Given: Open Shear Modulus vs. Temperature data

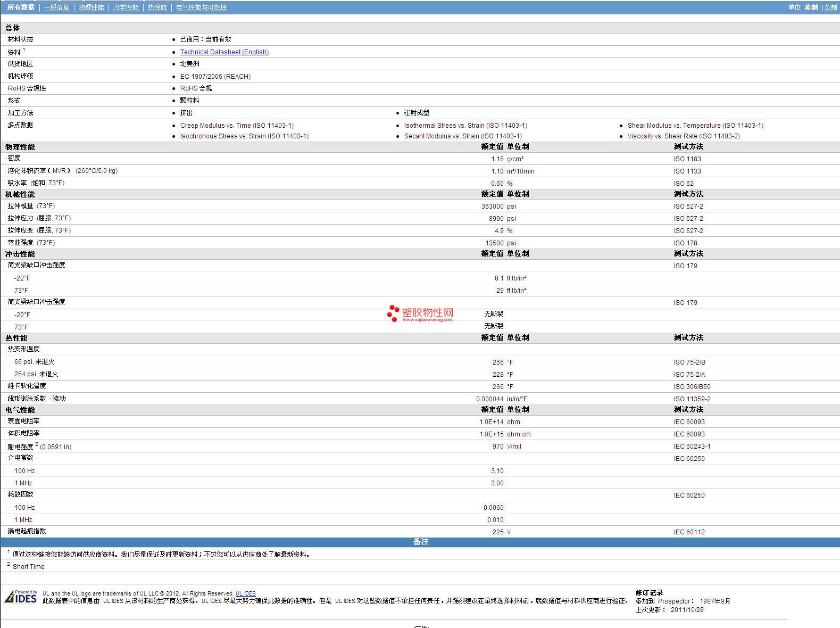Looking at the screenshot, I should point(695,126).
